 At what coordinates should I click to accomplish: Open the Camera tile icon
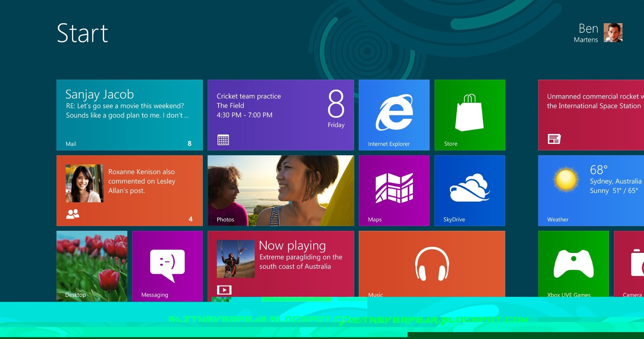tap(638, 263)
